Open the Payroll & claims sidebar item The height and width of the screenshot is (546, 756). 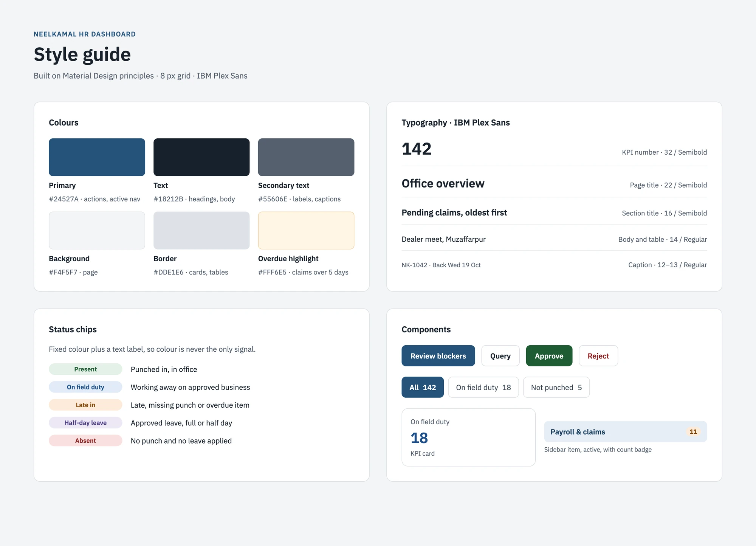(626, 432)
